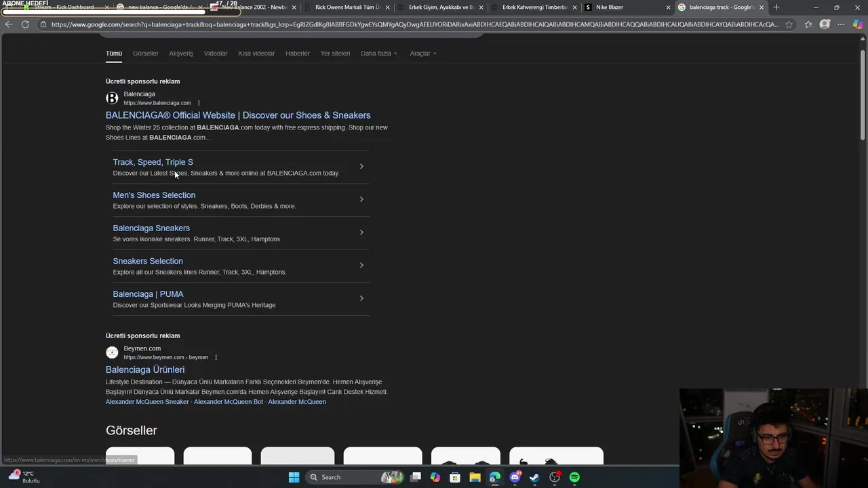The height and width of the screenshot is (488, 868).
Task: Open Men's Shoes Selection link
Action: click(x=154, y=195)
